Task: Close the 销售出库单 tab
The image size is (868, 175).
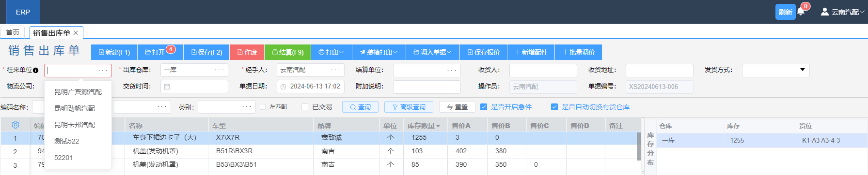Action: pyautogui.click(x=76, y=33)
